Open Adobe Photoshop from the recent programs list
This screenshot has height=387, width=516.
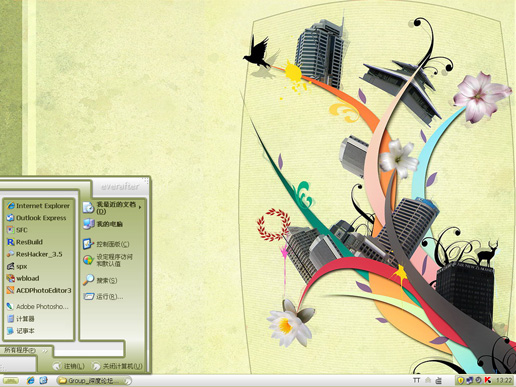coord(38,306)
